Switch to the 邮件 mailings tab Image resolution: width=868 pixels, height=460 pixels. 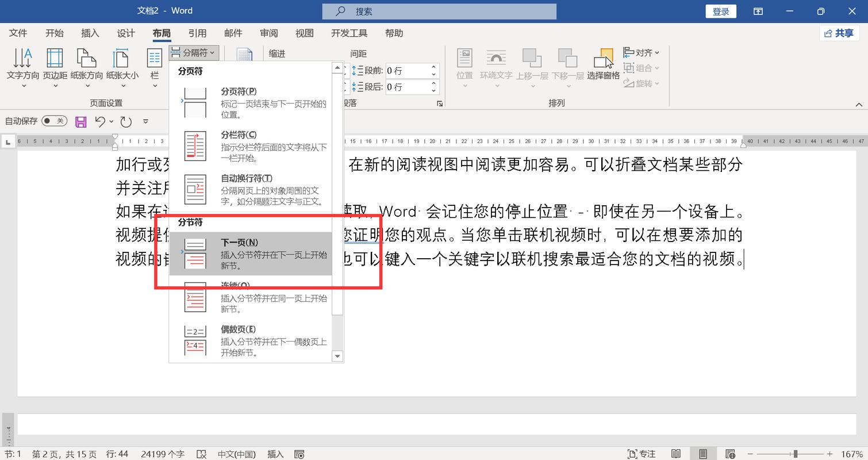tap(233, 33)
